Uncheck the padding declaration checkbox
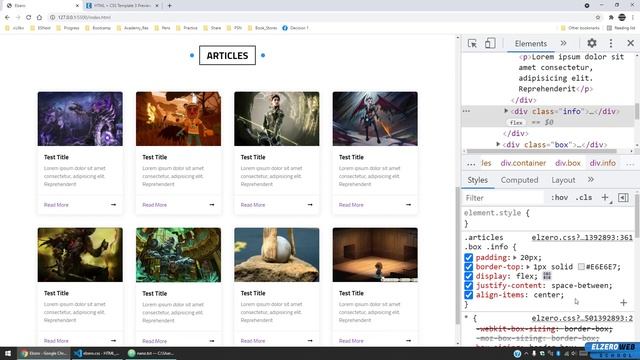Viewport: 640px width, 360px height. (x=468, y=258)
